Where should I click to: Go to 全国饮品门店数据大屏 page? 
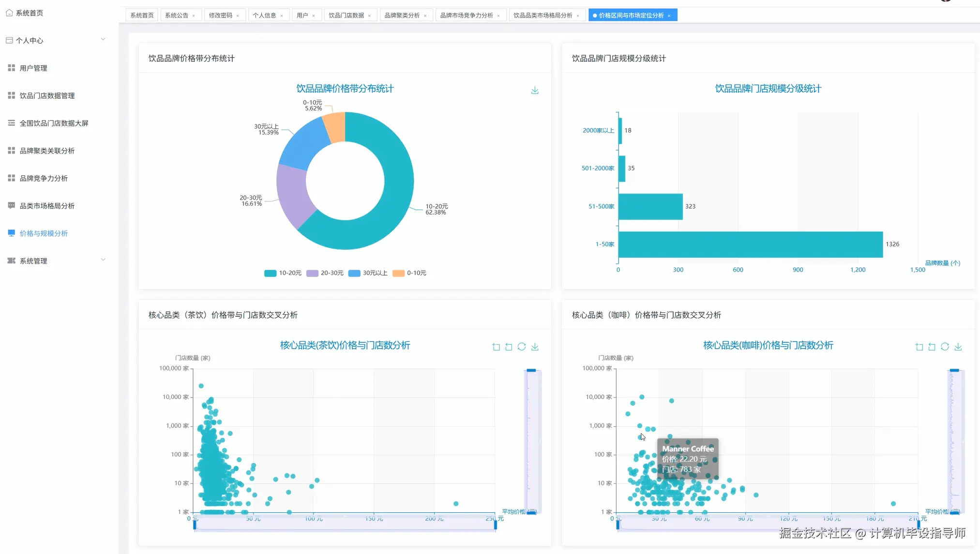(54, 123)
